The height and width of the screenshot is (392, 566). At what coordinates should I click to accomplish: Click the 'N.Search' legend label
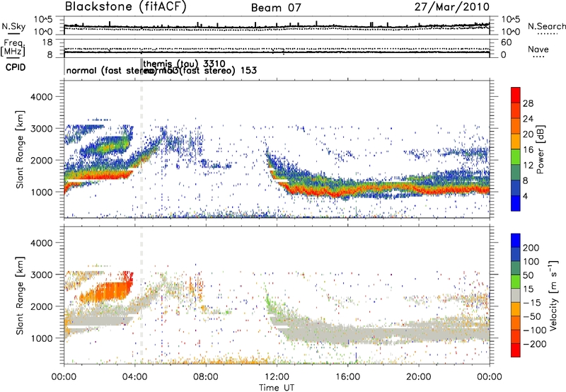(547, 26)
